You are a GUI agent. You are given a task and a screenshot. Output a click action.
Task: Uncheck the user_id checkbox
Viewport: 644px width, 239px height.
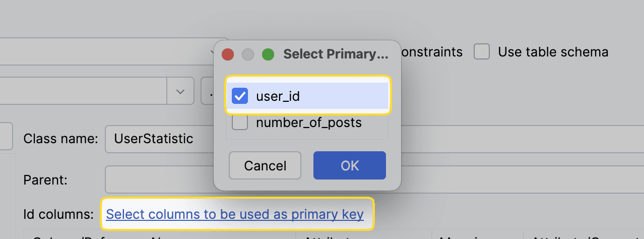[x=239, y=96]
